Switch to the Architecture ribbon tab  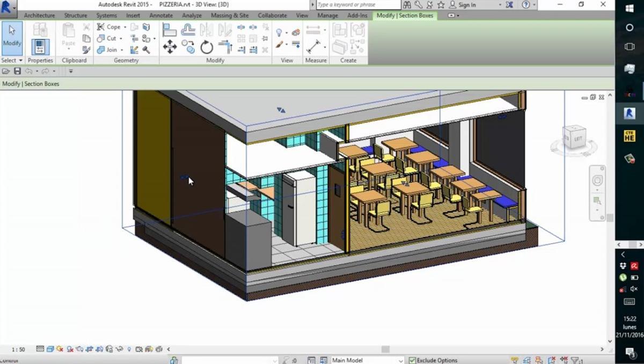coord(39,16)
